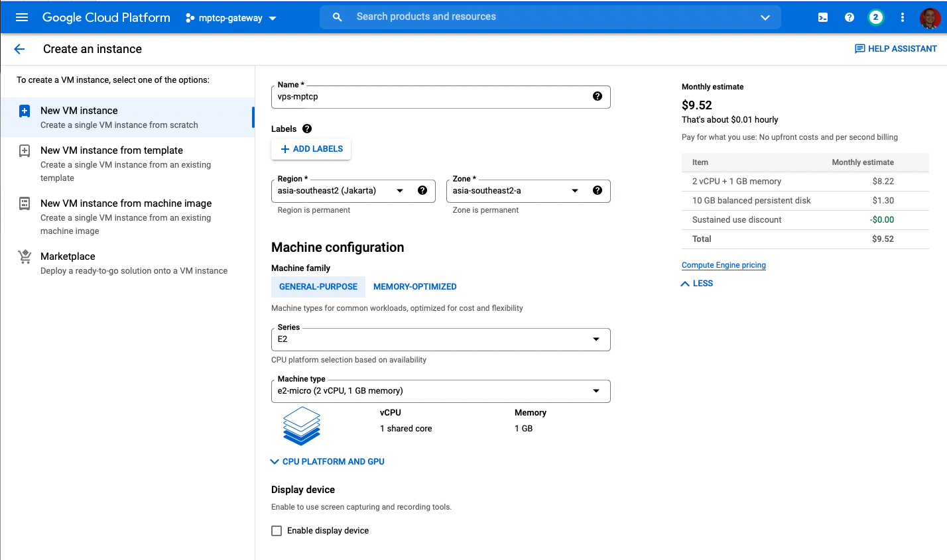
Task: Open the Help Assistant
Action: (x=896, y=49)
